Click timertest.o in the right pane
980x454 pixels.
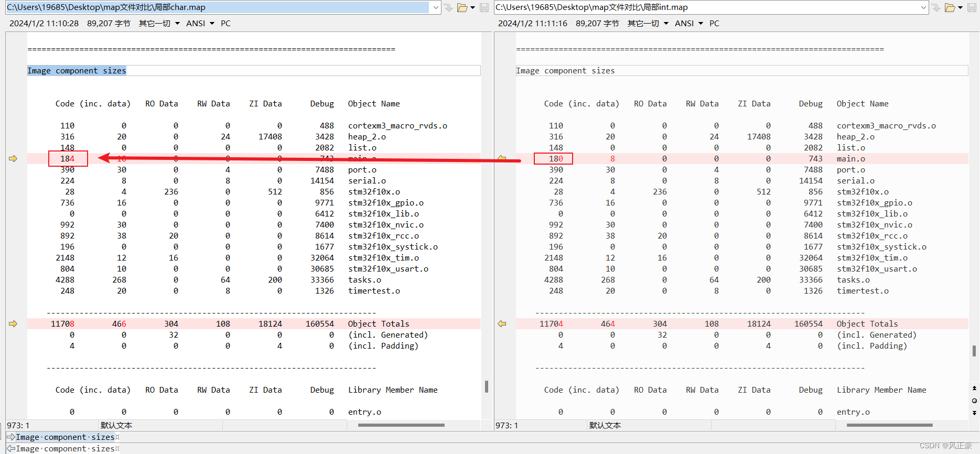(x=863, y=290)
